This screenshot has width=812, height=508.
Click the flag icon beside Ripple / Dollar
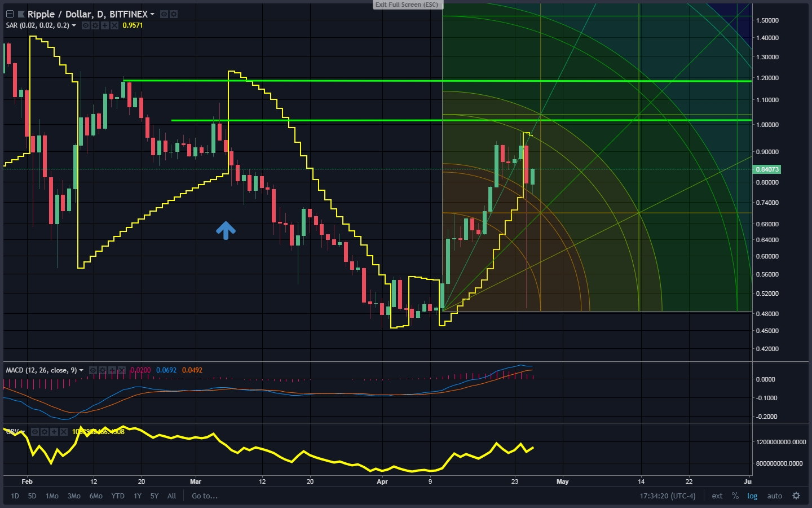pos(21,14)
